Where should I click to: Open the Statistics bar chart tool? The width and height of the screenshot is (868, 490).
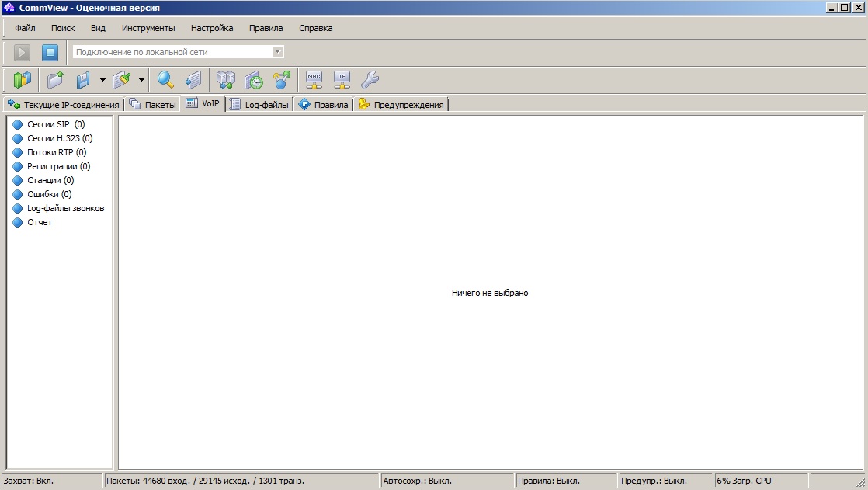pos(23,80)
